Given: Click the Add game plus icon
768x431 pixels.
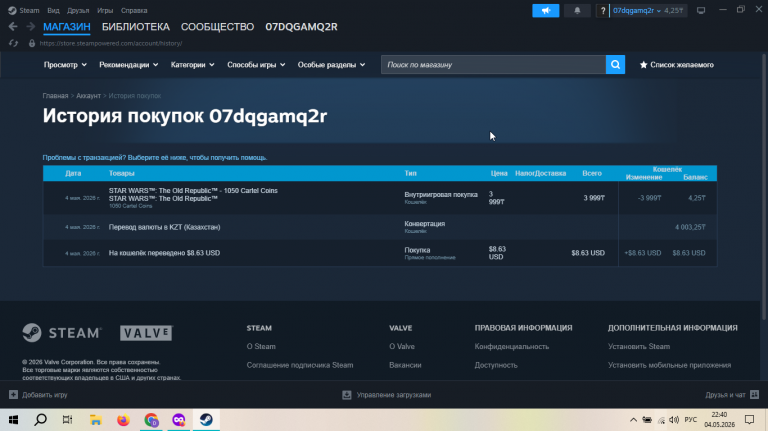Looking at the screenshot, I should [13, 395].
